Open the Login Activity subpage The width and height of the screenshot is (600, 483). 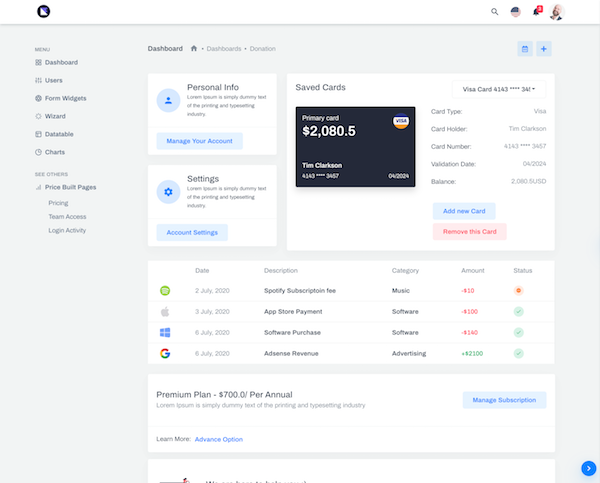point(67,230)
